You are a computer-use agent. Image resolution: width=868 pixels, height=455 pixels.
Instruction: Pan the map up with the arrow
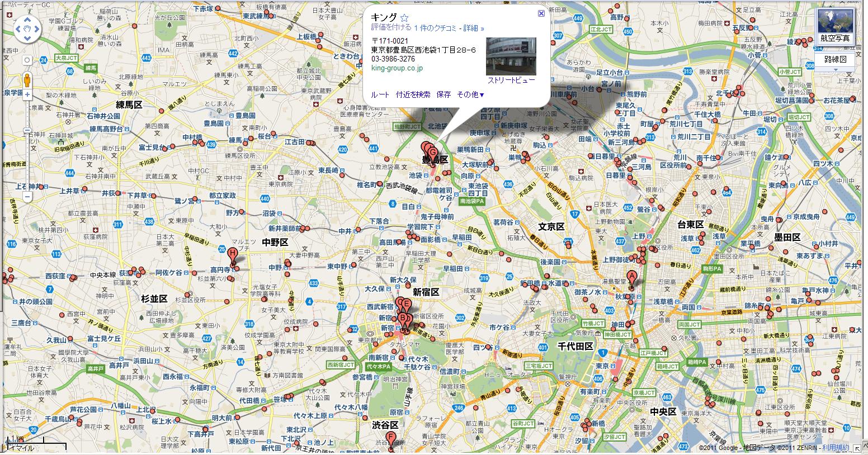[27, 21]
